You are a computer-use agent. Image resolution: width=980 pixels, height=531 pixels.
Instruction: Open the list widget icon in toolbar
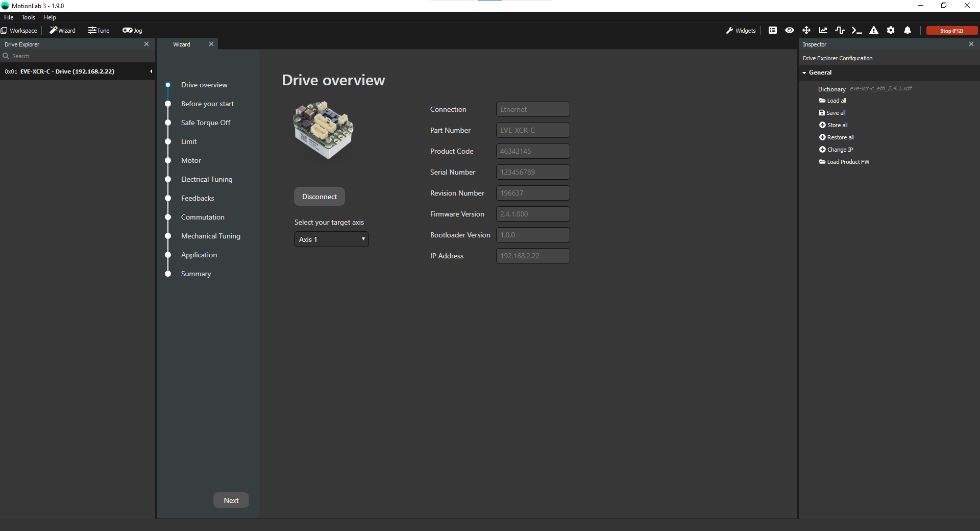773,31
